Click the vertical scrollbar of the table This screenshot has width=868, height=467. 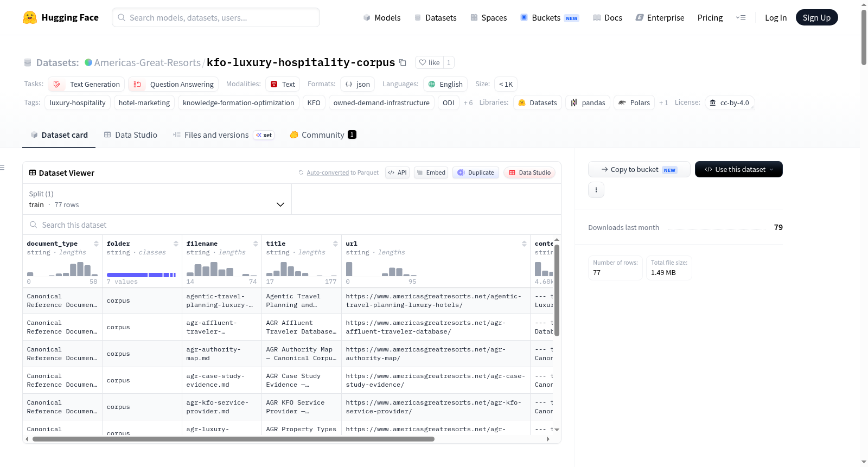point(557,290)
